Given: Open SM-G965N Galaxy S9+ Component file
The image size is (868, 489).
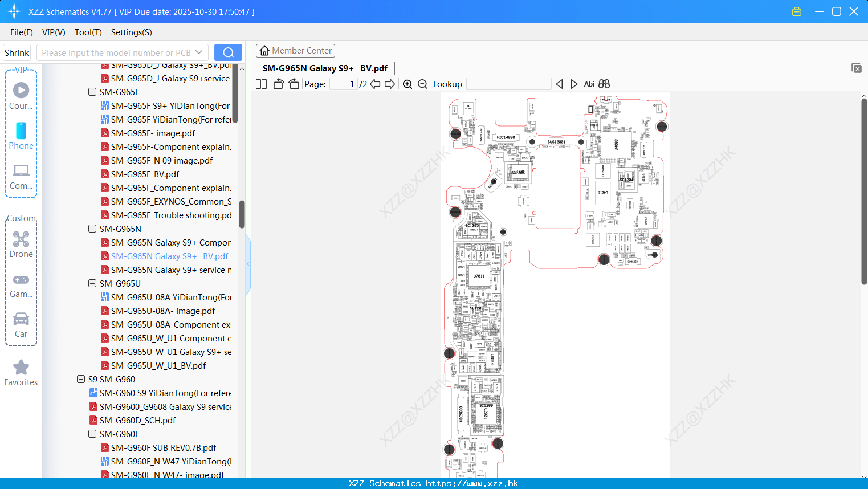Looking at the screenshot, I should (x=166, y=242).
